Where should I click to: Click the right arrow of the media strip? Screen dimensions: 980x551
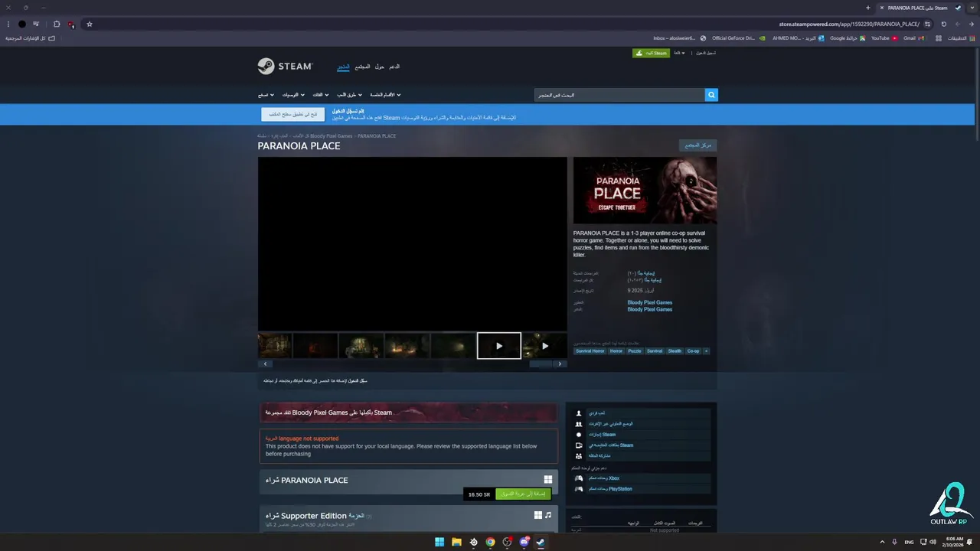coord(560,364)
